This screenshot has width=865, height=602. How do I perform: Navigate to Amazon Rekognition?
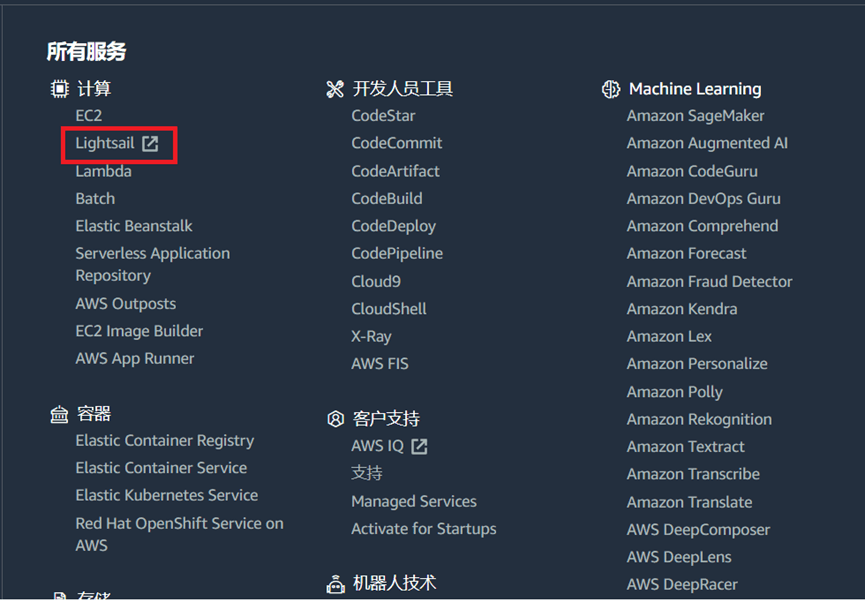[x=699, y=419]
